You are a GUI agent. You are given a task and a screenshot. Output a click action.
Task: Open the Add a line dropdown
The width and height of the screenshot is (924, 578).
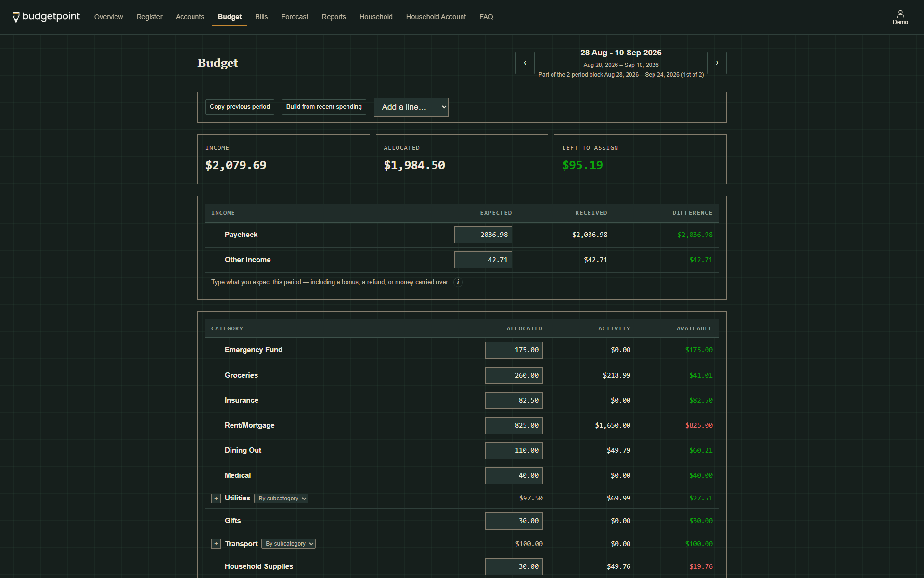pos(411,107)
